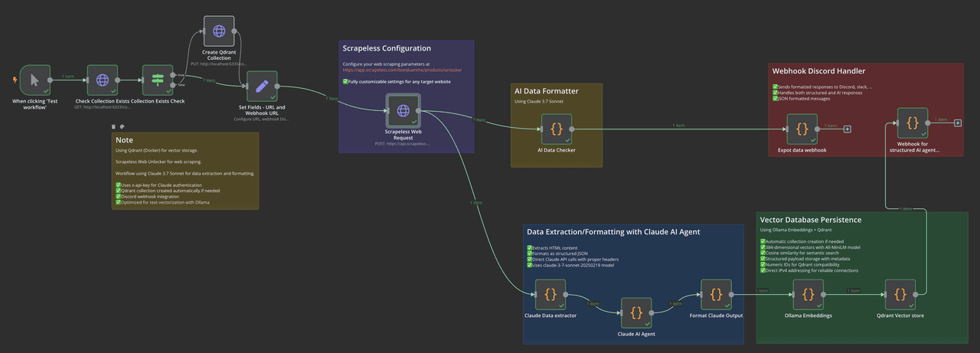Click the 'Set Fields - URL and Webhook URL' label
980x353 pixels.
tap(261, 110)
